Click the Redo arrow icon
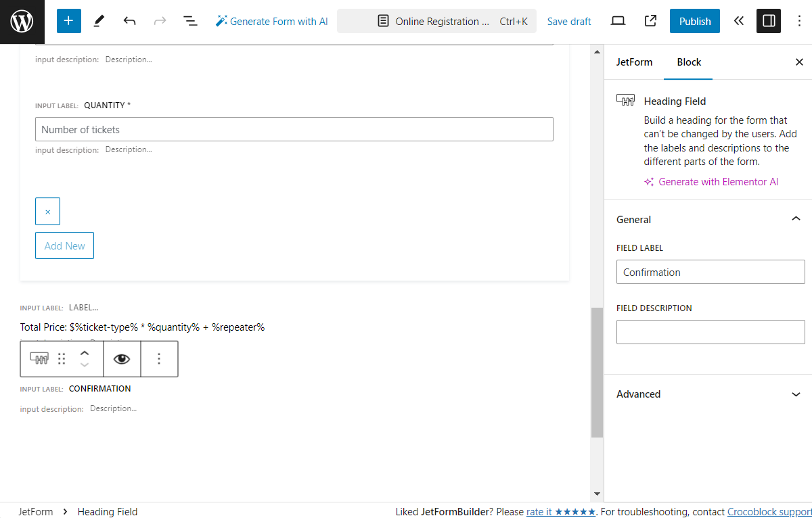The width and height of the screenshot is (812, 518). tap(160, 21)
